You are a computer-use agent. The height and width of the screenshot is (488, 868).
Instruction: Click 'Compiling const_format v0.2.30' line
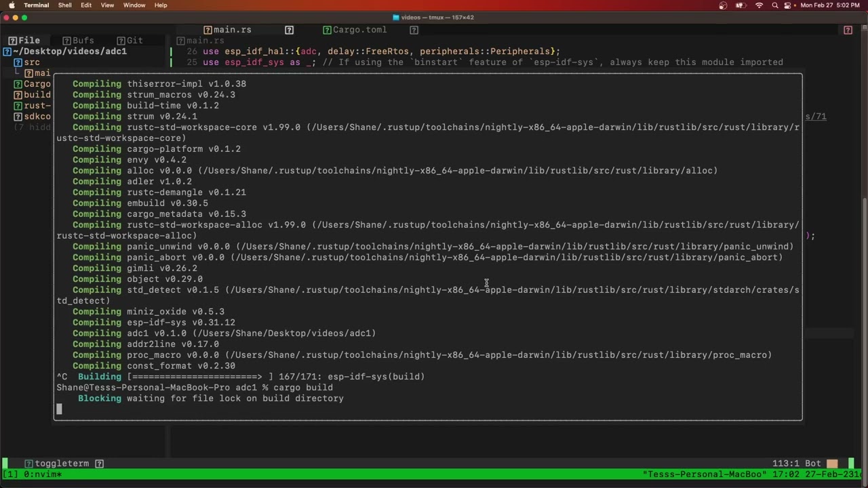(x=154, y=366)
